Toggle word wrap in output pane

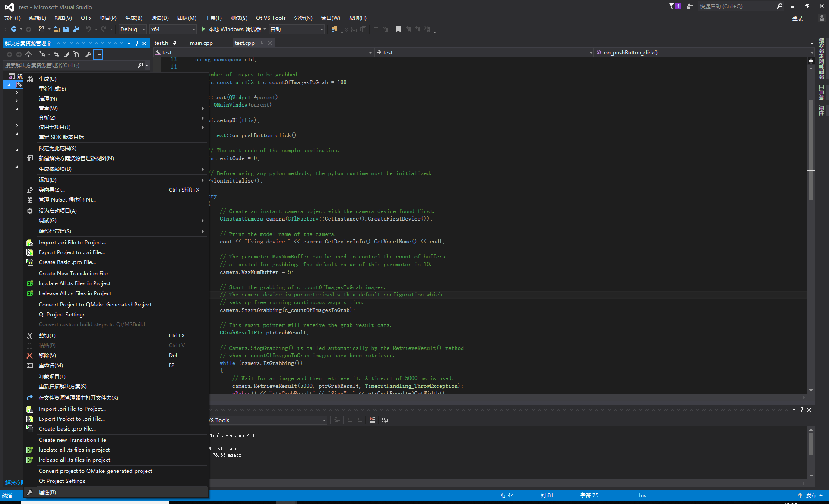(x=385, y=420)
